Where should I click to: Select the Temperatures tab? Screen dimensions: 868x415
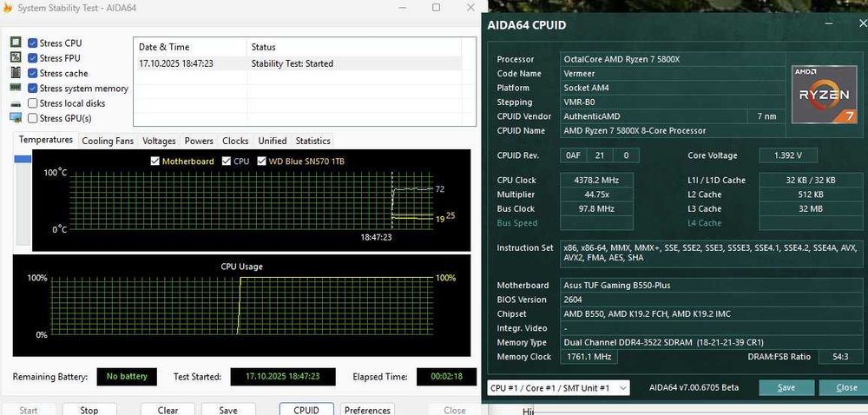(x=46, y=140)
